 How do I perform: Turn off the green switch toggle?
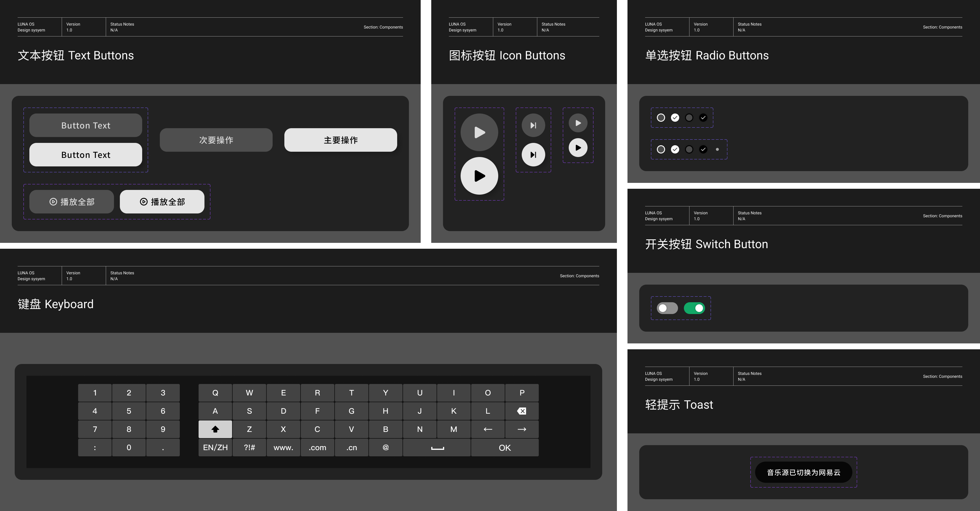coord(694,308)
